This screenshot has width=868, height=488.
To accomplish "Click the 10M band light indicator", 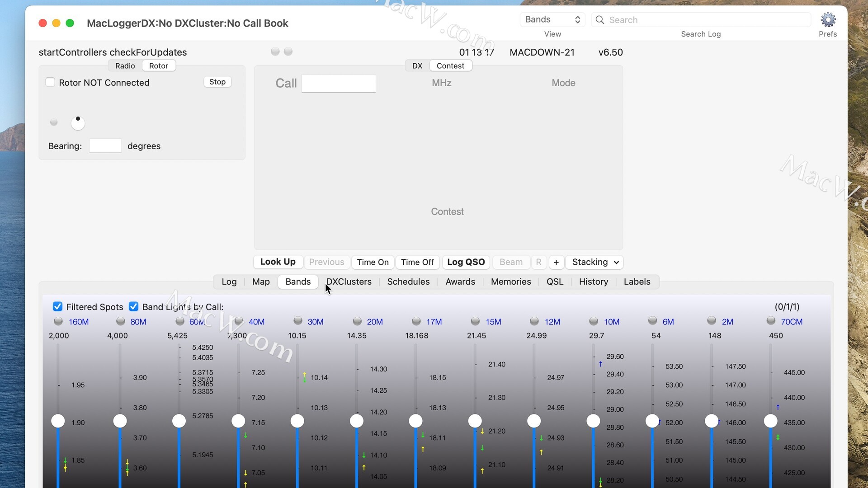I will tap(594, 321).
